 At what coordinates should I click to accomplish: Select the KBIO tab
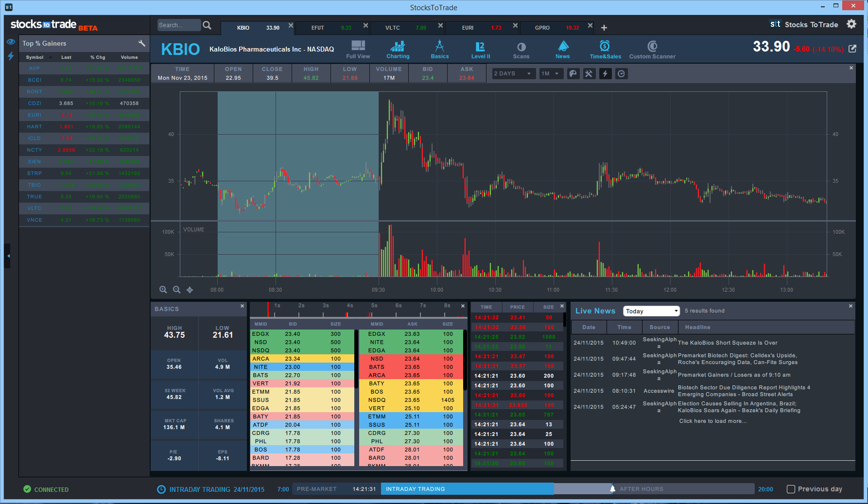pyautogui.click(x=258, y=28)
